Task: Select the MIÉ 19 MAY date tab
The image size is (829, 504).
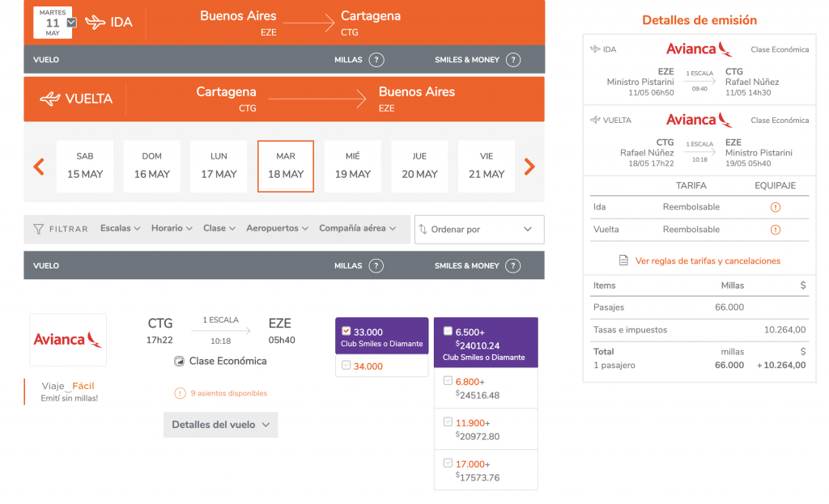Action: point(353,167)
